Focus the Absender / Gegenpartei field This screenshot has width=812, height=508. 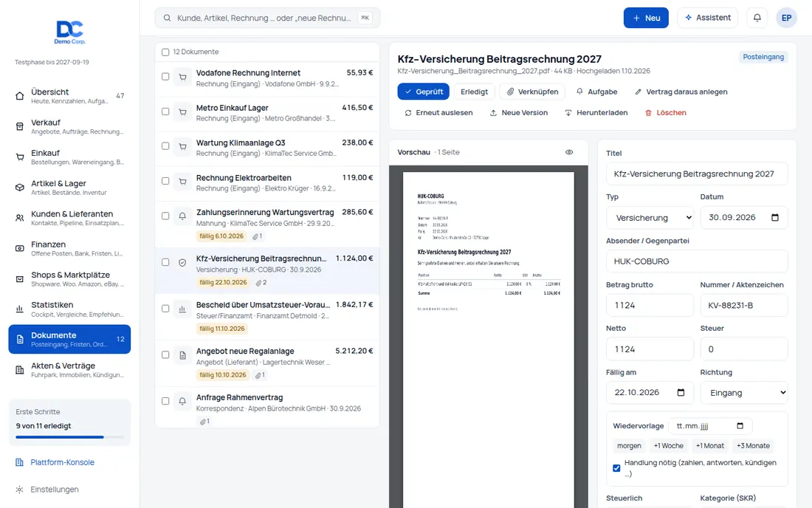(x=697, y=261)
